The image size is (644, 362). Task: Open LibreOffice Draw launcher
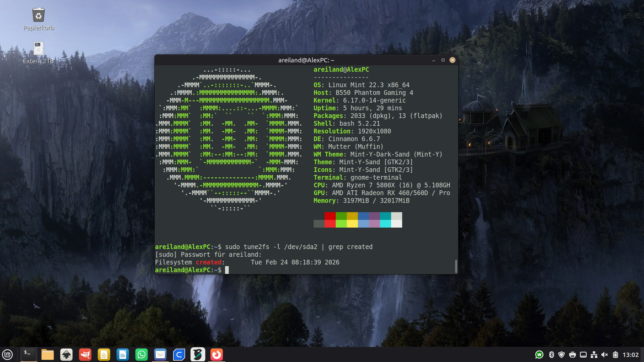point(104,355)
